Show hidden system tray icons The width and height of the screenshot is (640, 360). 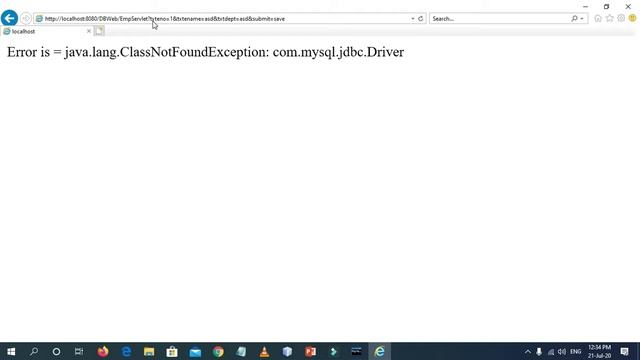(x=528, y=351)
